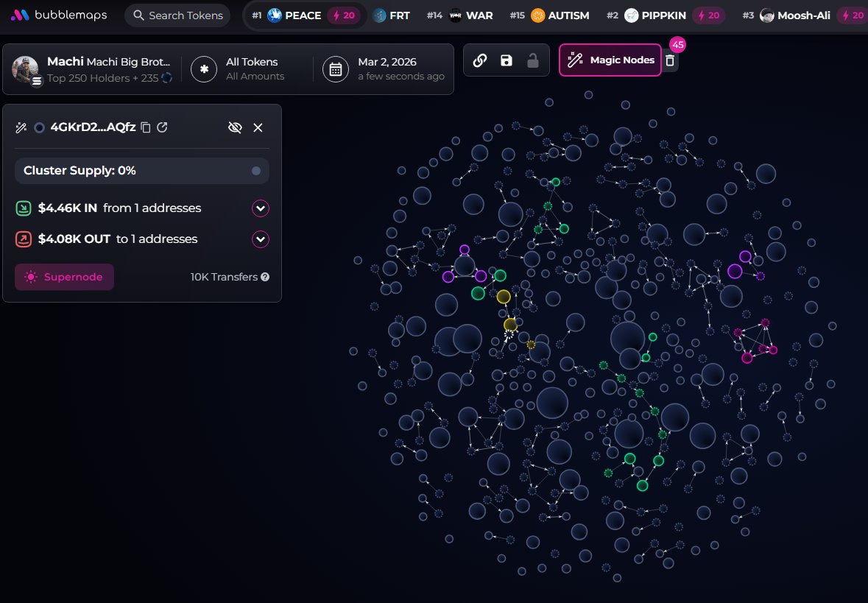Open the Search Tokens field
868x603 pixels.
point(178,15)
